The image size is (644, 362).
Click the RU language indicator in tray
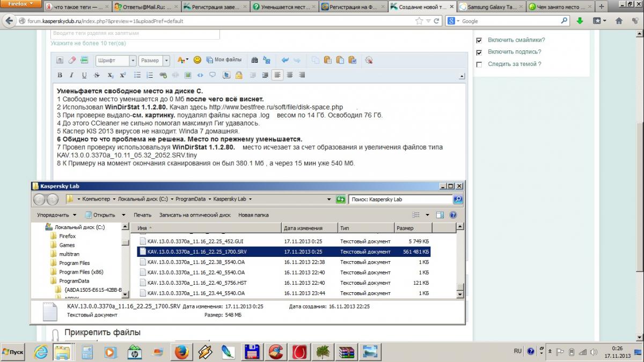[x=517, y=351]
